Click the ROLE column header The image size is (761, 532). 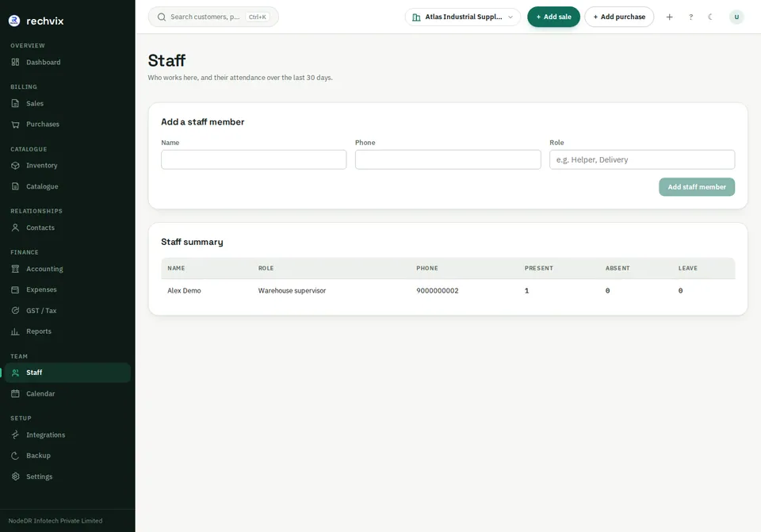pyautogui.click(x=266, y=269)
